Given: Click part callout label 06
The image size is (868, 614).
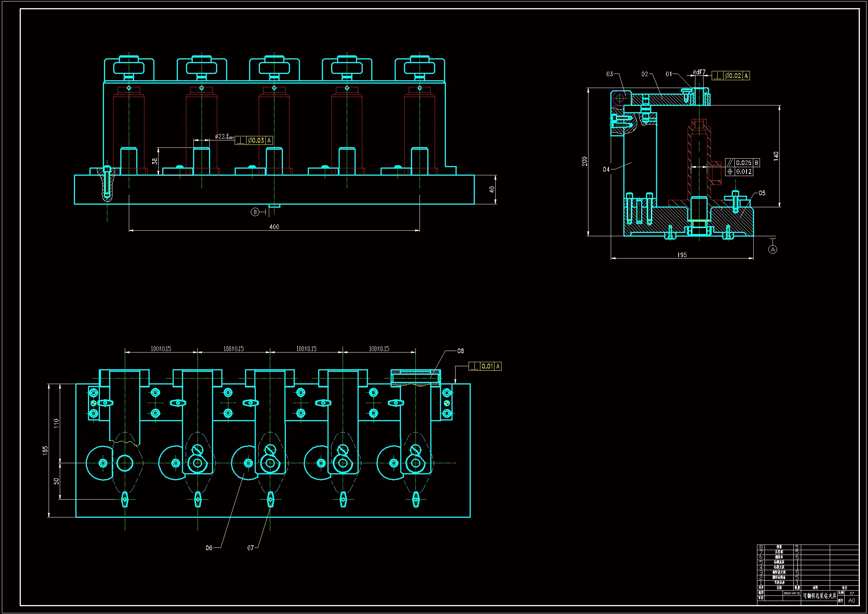Looking at the screenshot, I should coord(209,548).
